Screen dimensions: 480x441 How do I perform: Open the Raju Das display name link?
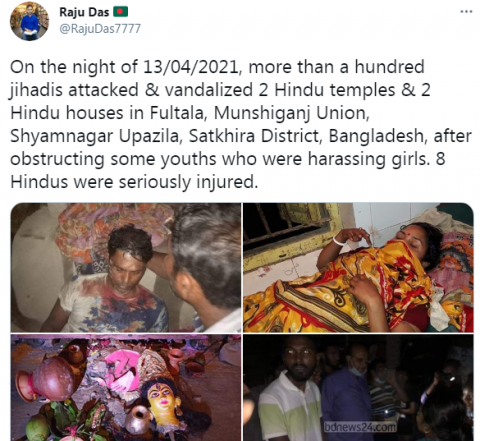pyautogui.click(x=84, y=12)
